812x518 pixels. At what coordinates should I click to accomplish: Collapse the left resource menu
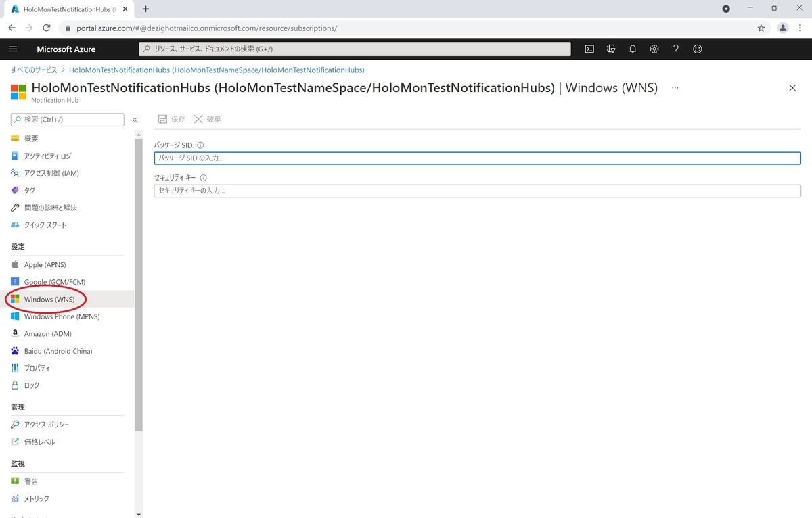[135, 120]
